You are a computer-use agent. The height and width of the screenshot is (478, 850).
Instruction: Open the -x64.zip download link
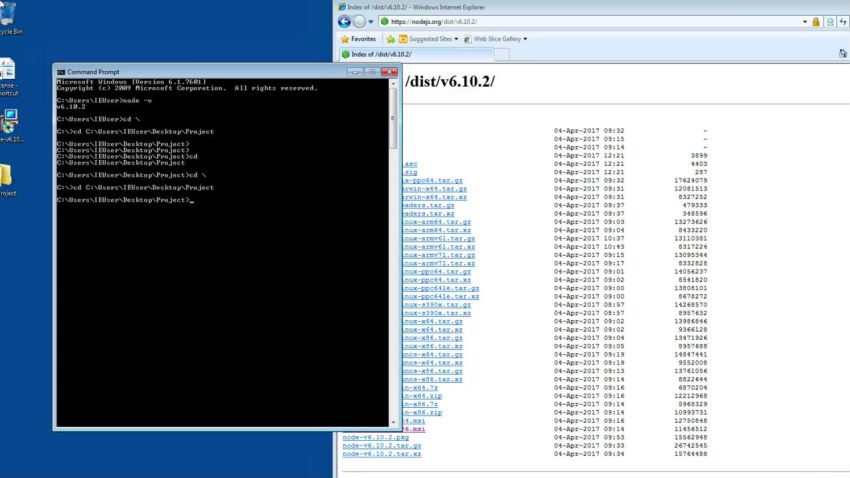coord(422,396)
